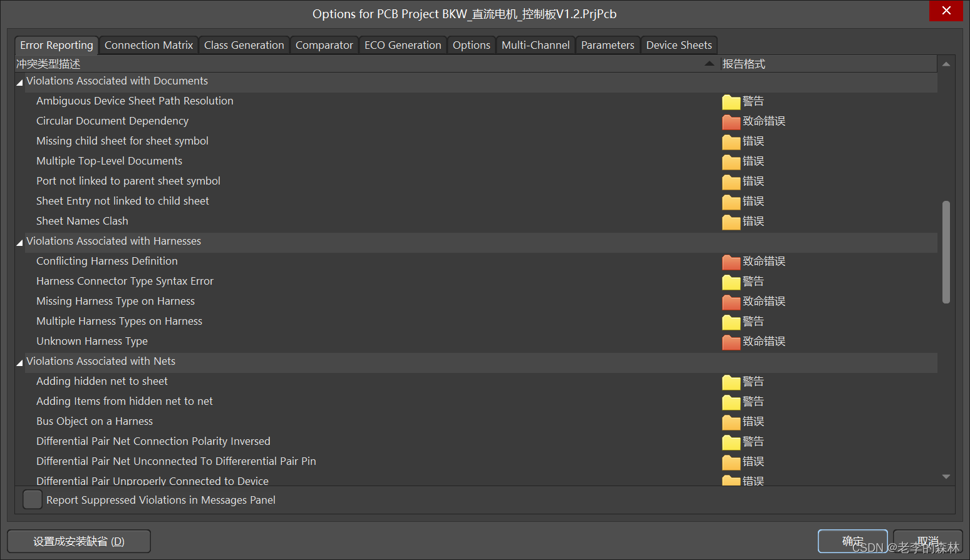Click fatal error icon for Circular Document Dependency

(x=731, y=121)
